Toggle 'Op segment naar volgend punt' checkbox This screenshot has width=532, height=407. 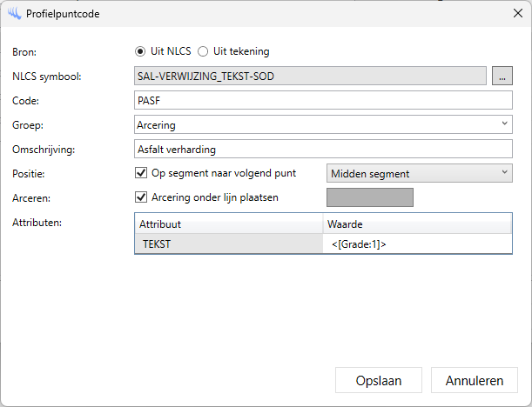click(x=141, y=173)
